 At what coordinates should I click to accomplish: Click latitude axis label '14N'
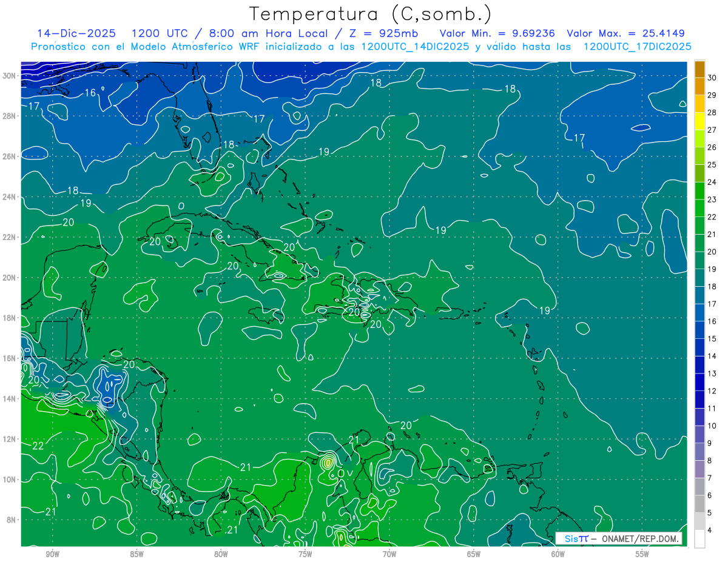(x=10, y=399)
